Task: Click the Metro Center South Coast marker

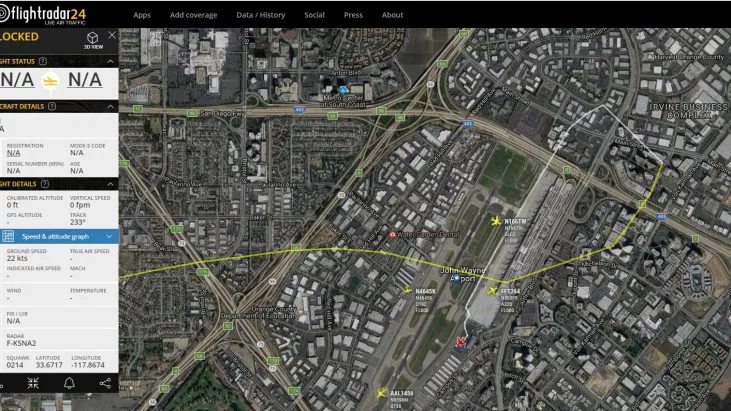Action: pos(343,90)
